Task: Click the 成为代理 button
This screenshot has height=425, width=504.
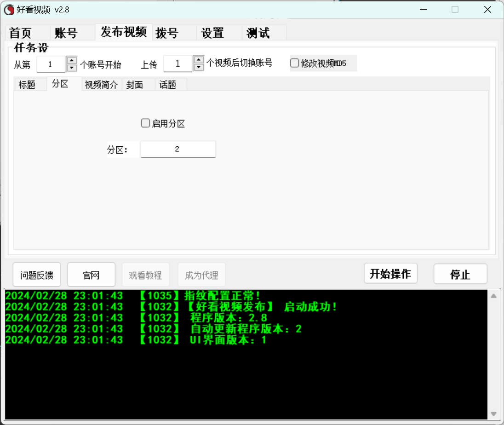Action: click(x=201, y=275)
